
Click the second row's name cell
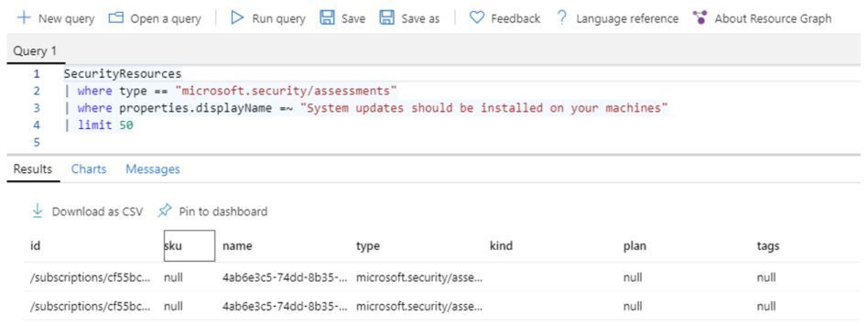[x=286, y=306]
